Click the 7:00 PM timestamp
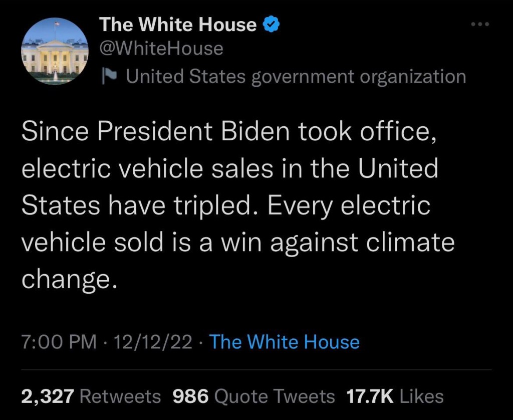 [x=59, y=342]
